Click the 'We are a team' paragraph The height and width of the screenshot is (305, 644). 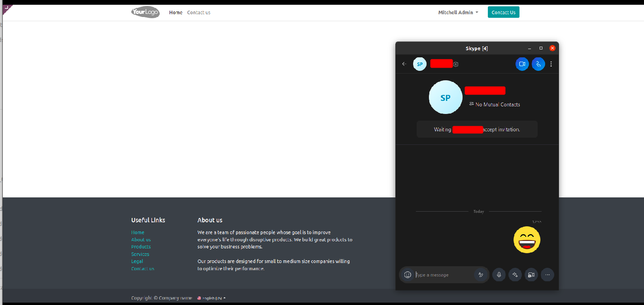pos(275,240)
